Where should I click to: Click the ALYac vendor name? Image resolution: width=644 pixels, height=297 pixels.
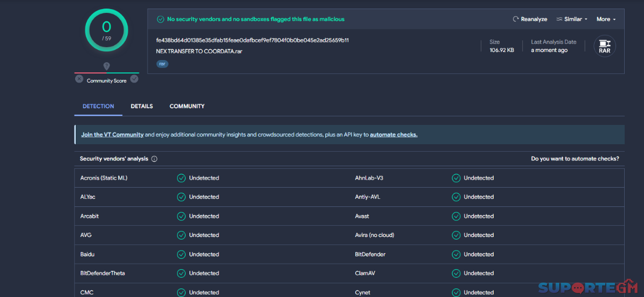88,197
